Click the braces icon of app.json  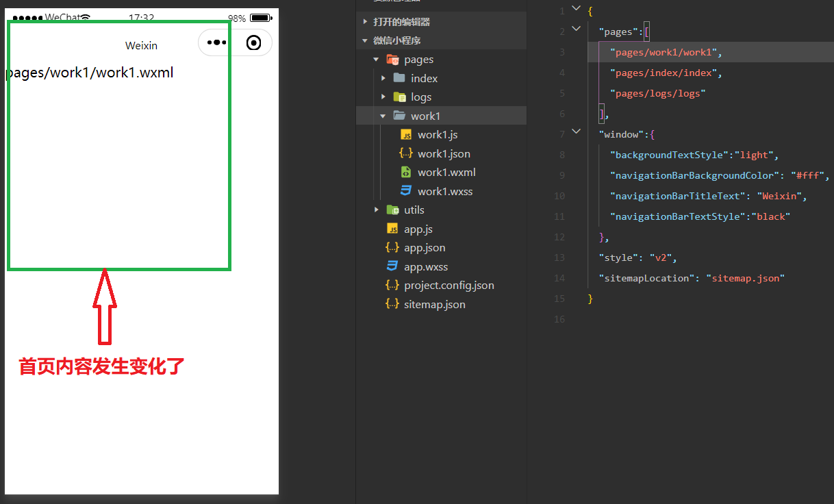pyautogui.click(x=392, y=248)
